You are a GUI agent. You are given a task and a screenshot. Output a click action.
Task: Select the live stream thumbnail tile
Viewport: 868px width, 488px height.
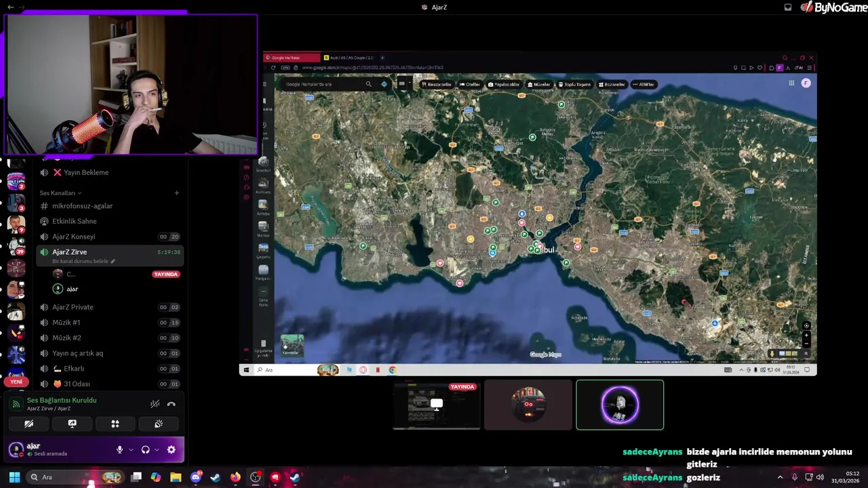(437, 405)
